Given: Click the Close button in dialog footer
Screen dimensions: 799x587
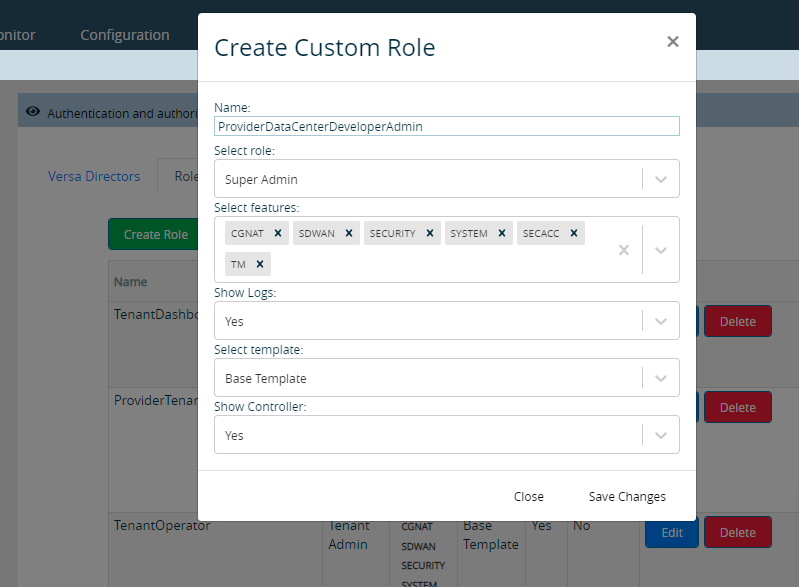Looking at the screenshot, I should pos(528,496).
